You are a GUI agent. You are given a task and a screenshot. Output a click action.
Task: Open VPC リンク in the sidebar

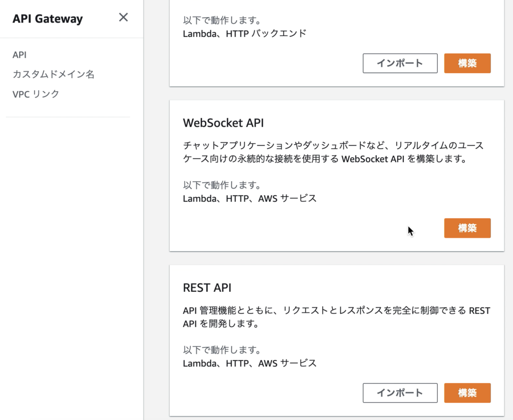click(36, 94)
